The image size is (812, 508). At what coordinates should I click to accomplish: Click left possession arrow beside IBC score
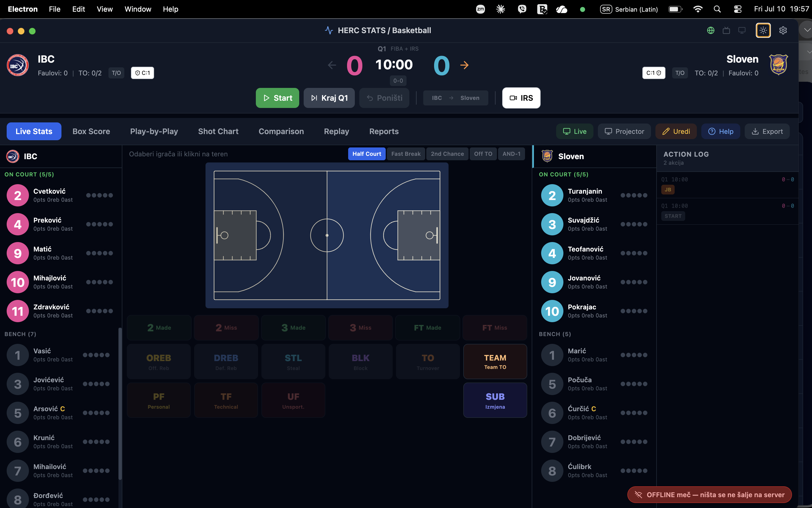coord(332,65)
